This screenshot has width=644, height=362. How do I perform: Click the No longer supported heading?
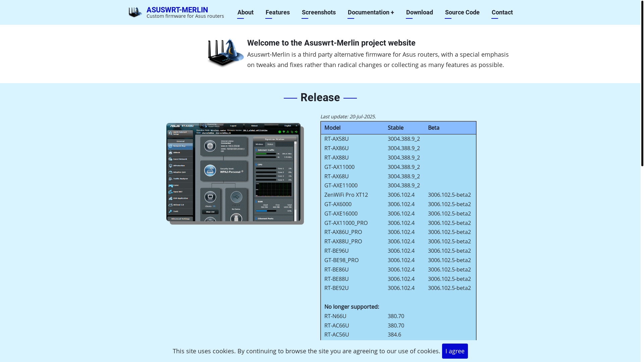pyautogui.click(x=352, y=307)
